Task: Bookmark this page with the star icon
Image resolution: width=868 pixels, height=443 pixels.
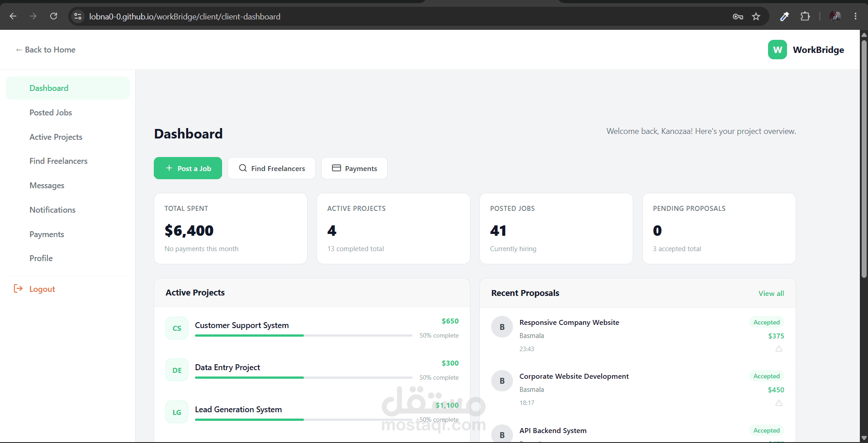Action: 756,17
